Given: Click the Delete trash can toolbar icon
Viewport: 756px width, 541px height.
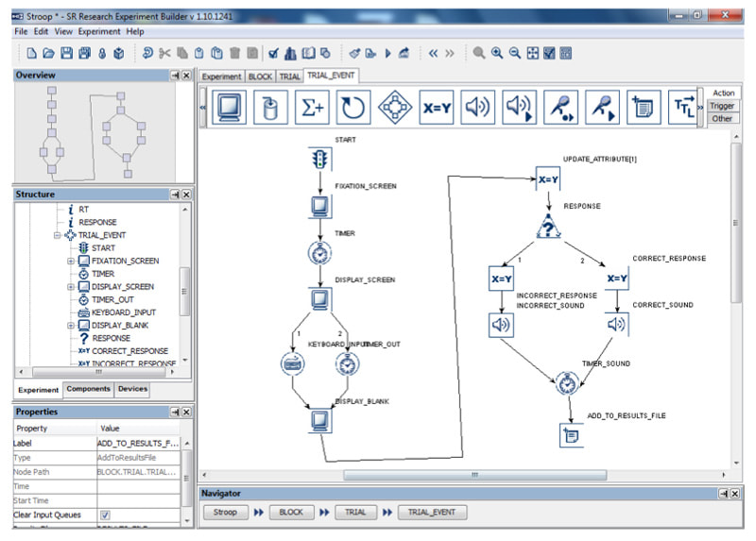Looking at the screenshot, I should tap(234, 53).
